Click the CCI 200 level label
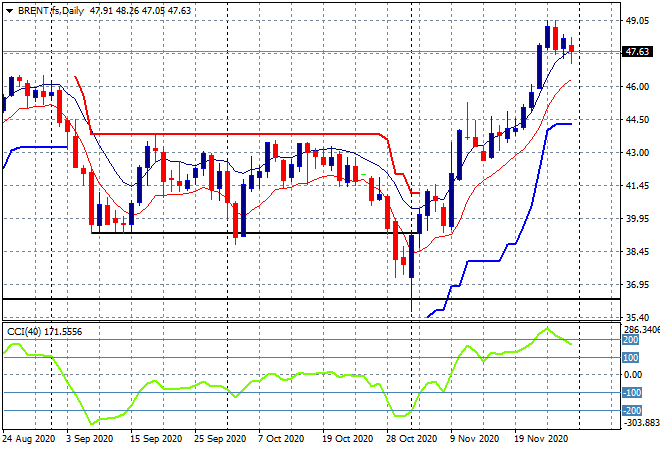 coord(631,340)
